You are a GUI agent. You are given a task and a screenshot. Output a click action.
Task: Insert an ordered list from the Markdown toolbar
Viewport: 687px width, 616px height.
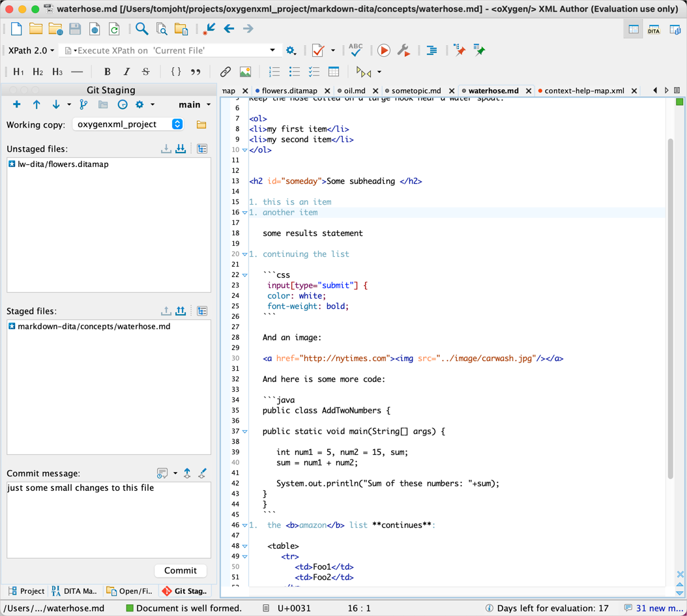coord(274,72)
